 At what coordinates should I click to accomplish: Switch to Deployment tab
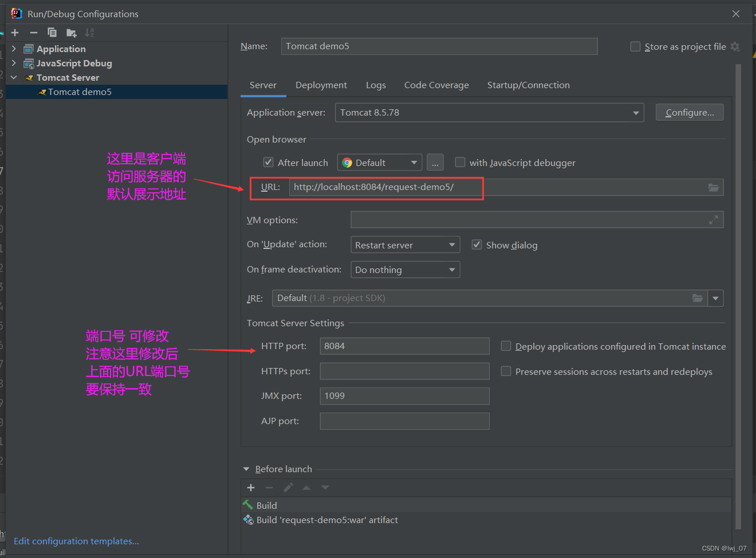click(x=321, y=85)
